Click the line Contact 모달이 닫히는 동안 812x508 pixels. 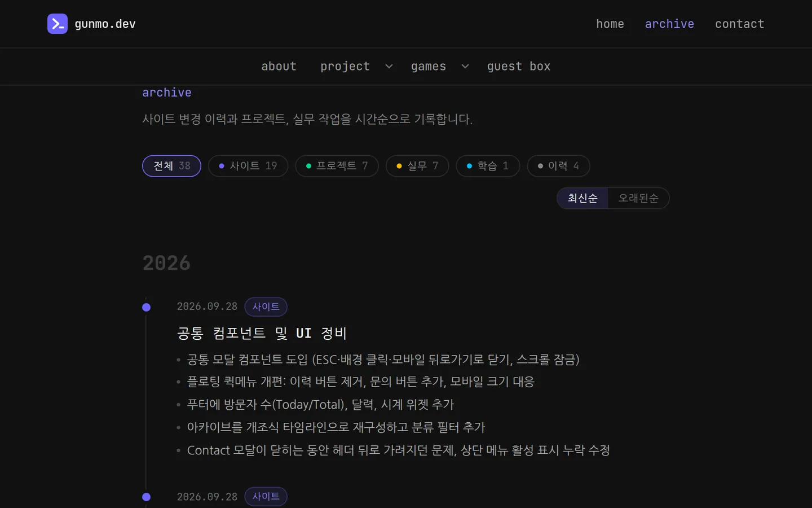pyautogui.click(x=399, y=450)
